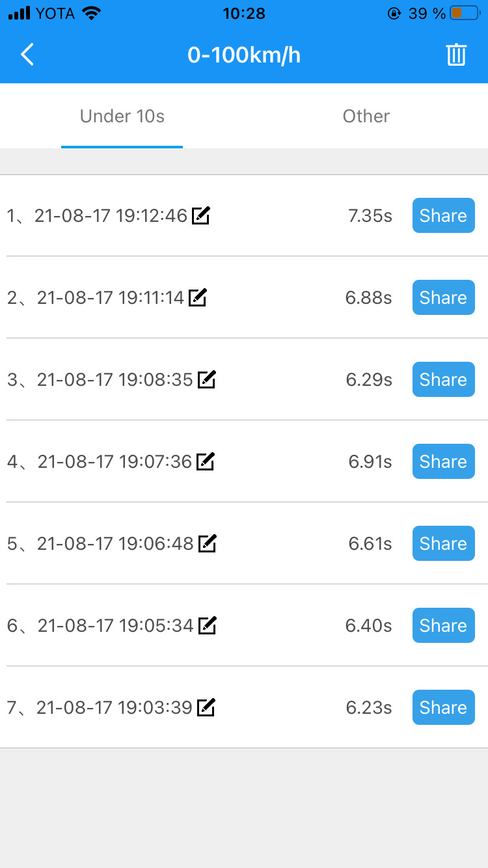Switch to the Other tab
488x868 pixels.
tap(366, 116)
